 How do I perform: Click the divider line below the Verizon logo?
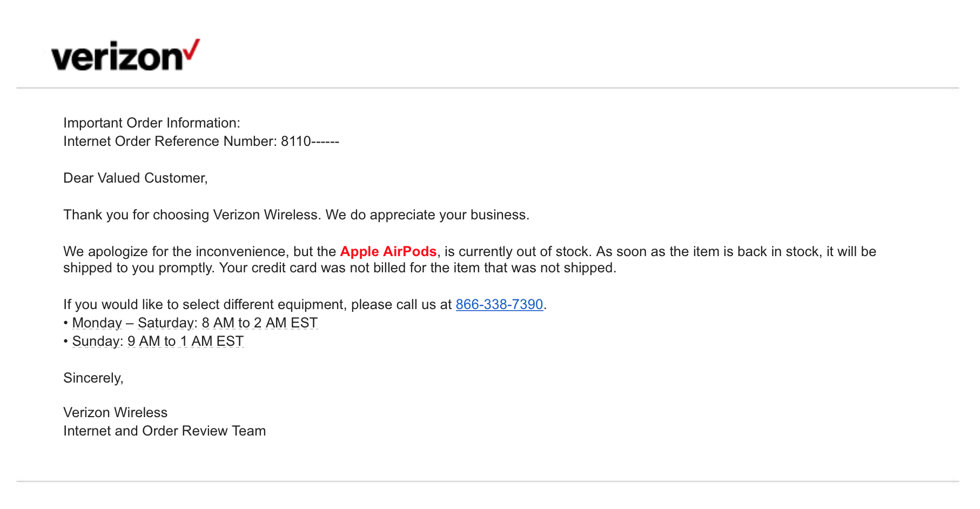tap(487, 88)
